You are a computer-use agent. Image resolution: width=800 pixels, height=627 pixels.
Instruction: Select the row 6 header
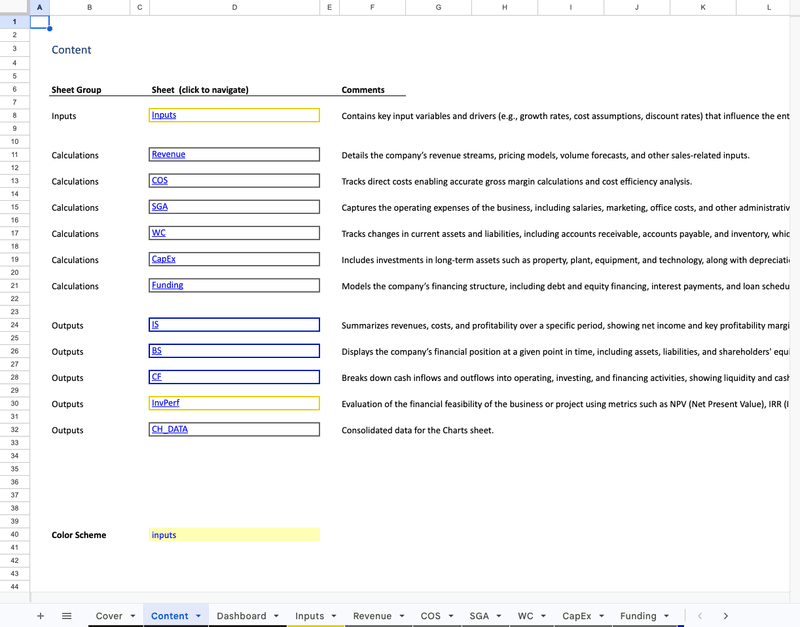(x=15, y=89)
